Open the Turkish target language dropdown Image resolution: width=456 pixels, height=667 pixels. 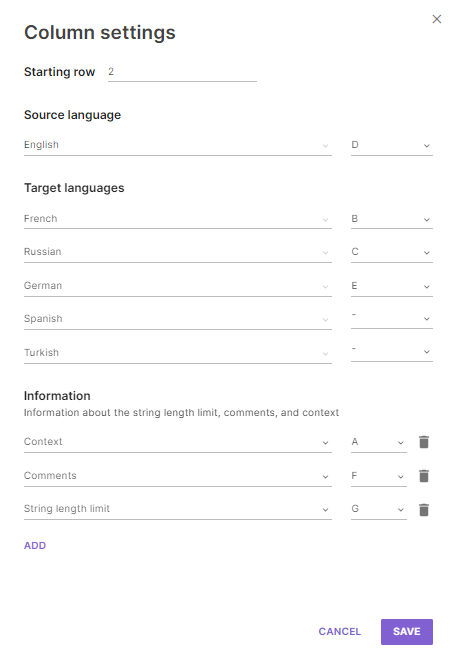(177, 353)
